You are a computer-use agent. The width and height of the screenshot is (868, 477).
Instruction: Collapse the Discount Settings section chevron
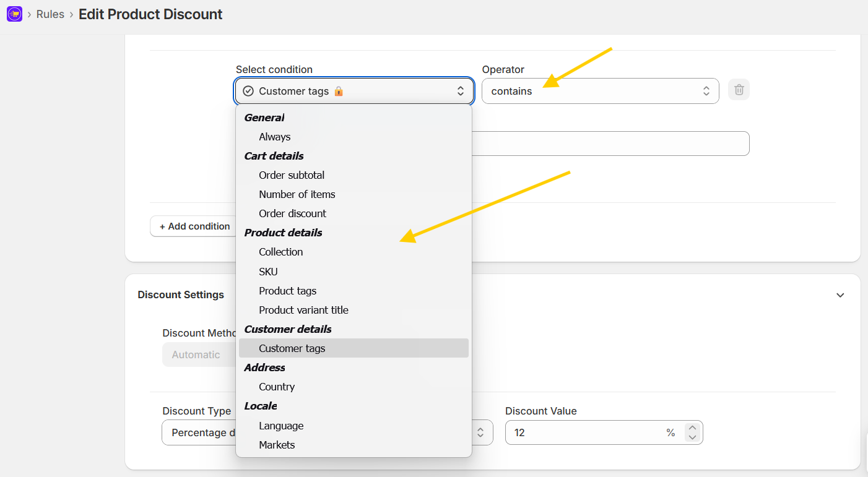coord(840,295)
